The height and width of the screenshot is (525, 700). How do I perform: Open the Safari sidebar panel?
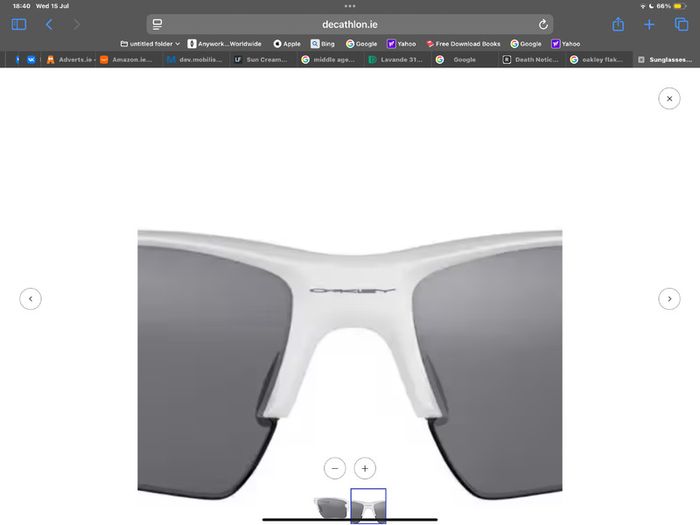click(x=19, y=24)
